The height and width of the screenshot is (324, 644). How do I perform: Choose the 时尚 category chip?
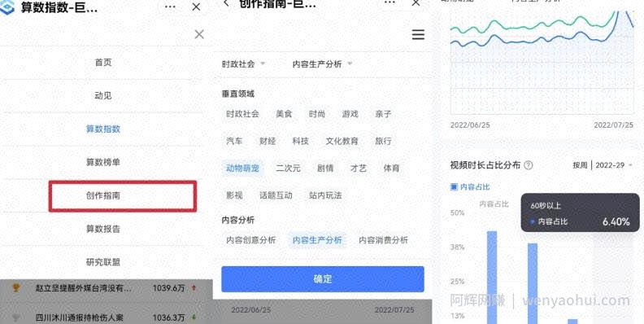pos(317,114)
